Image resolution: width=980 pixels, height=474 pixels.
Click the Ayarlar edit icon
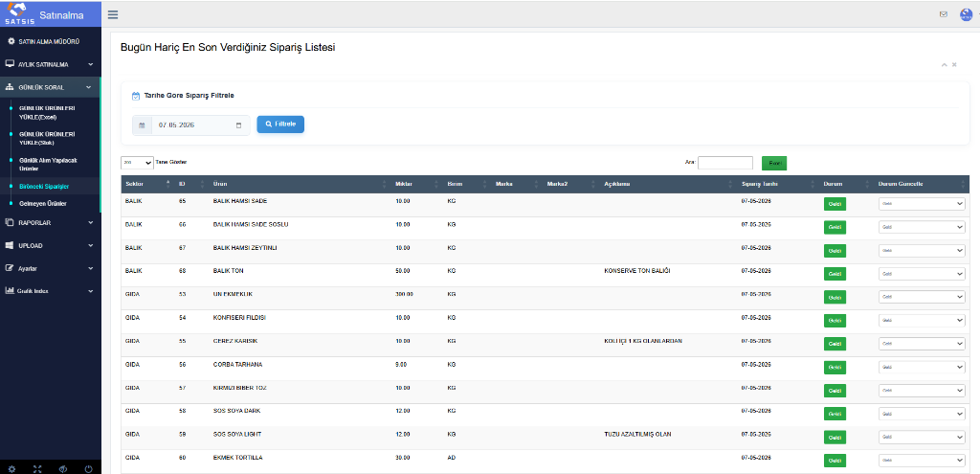pos(10,267)
